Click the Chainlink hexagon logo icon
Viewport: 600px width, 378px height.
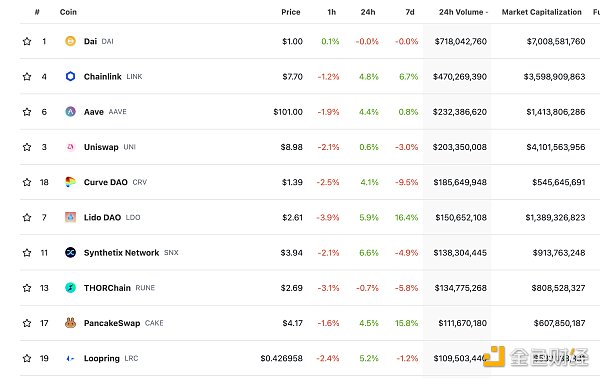[x=70, y=76]
